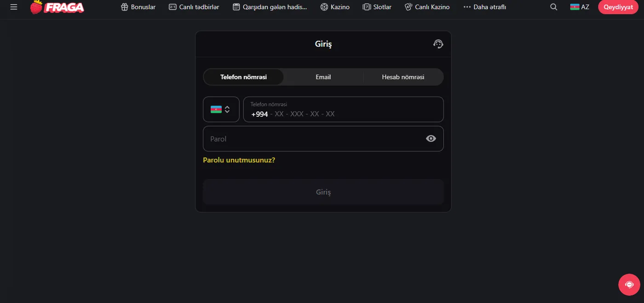Open the hamburger navigation menu
Viewport: 644px width, 303px height.
click(13, 7)
